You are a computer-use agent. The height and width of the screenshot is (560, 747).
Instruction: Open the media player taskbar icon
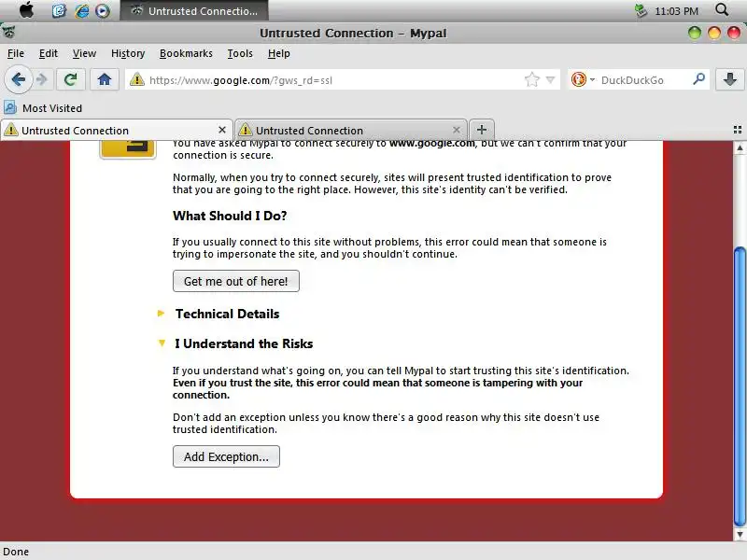coord(103,10)
